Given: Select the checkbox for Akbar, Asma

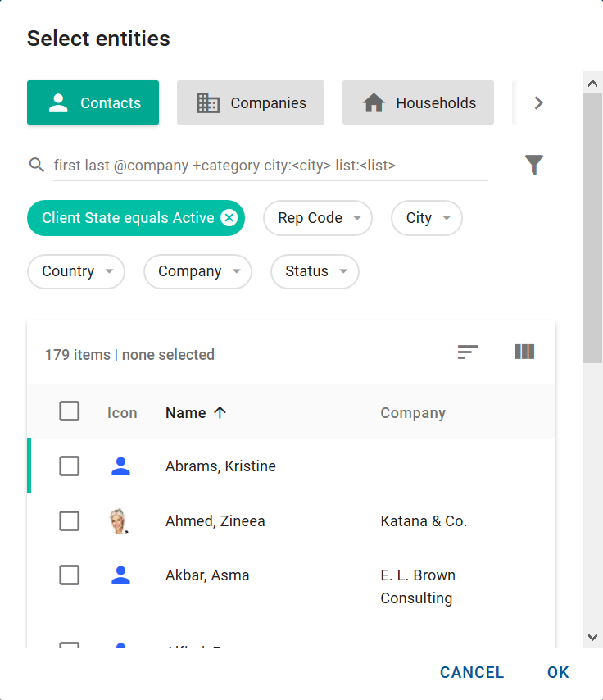Looking at the screenshot, I should [x=70, y=575].
